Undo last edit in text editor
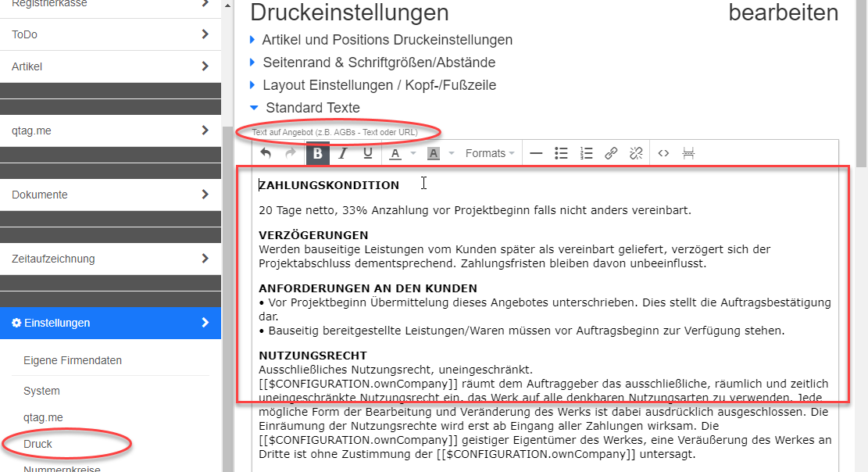Viewport: 868px width, 472px height. tap(266, 153)
